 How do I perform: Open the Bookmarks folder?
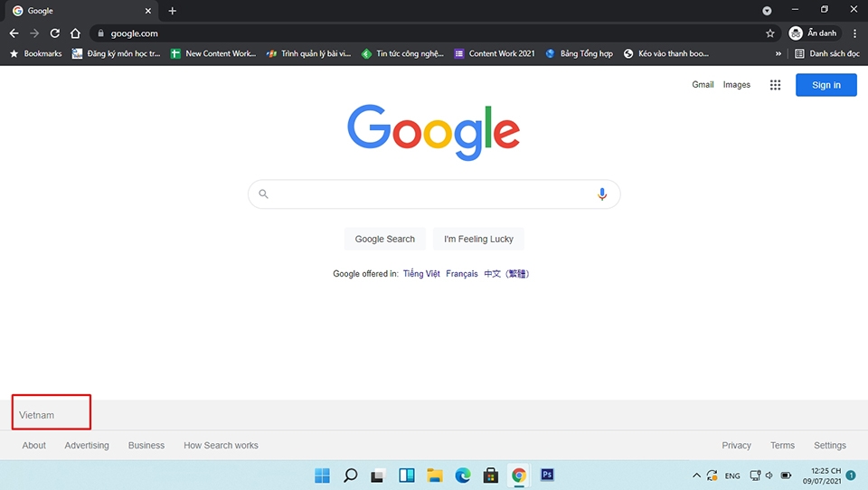[36, 53]
